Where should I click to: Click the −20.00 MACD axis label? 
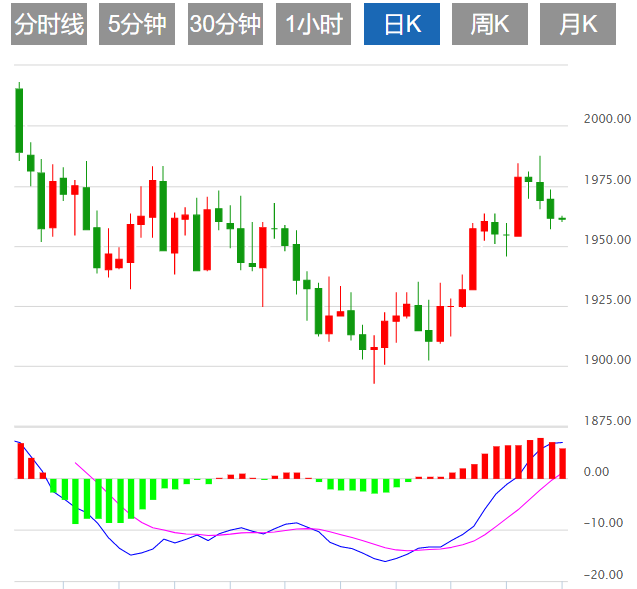click(x=603, y=575)
